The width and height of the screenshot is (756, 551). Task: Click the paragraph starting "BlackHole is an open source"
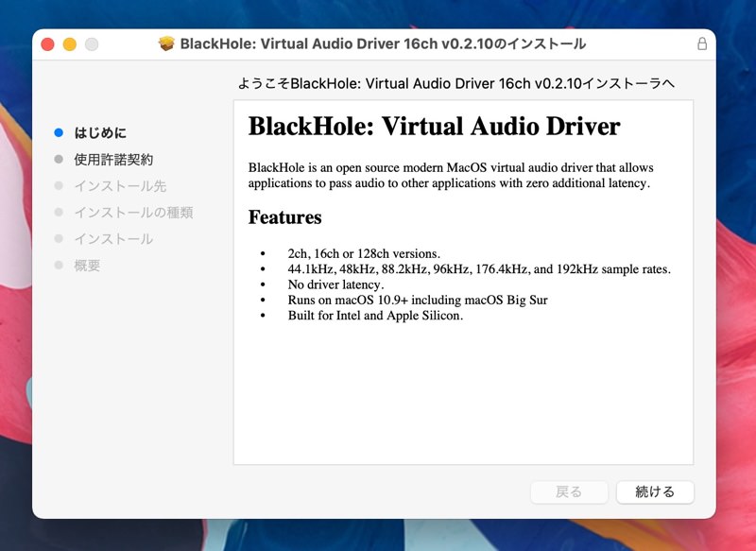pyautogui.click(x=451, y=175)
